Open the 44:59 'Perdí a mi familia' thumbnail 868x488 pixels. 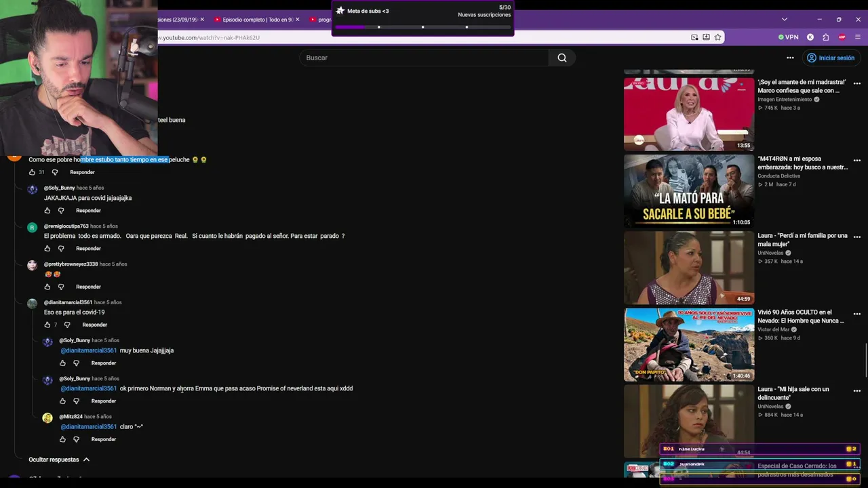tap(688, 268)
